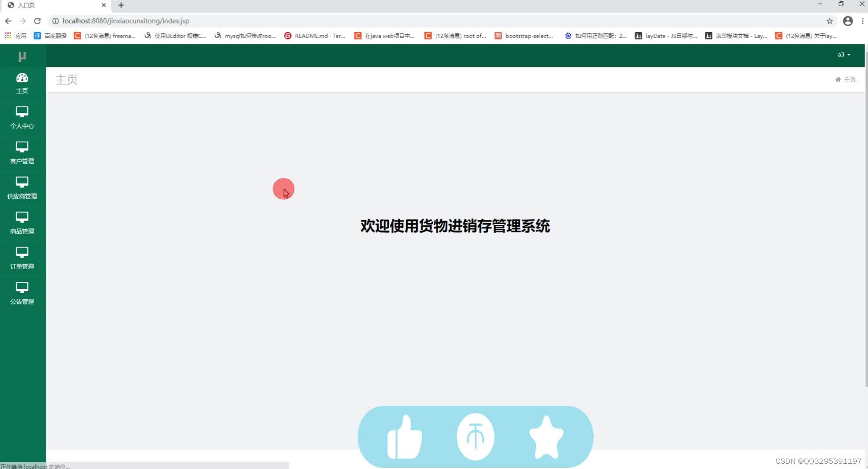Open the 在java web项目中 bookmark
Viewport: 868px width, 469px height.
point(385,36)
